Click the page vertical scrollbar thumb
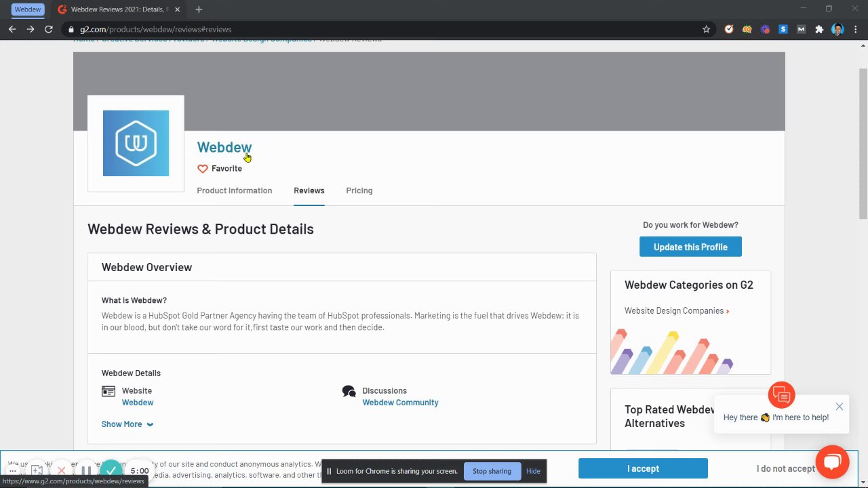 863,144
